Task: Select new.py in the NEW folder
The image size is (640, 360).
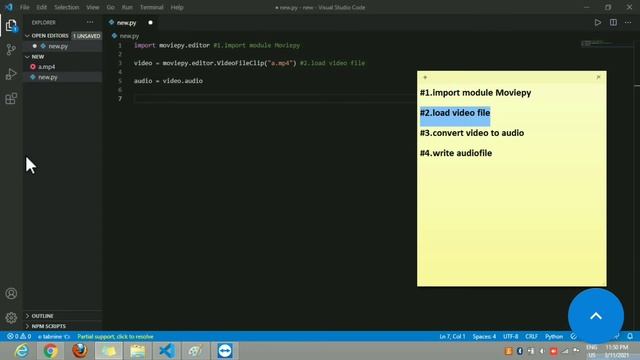Action: pyautogui.click(x=48, y=77)
